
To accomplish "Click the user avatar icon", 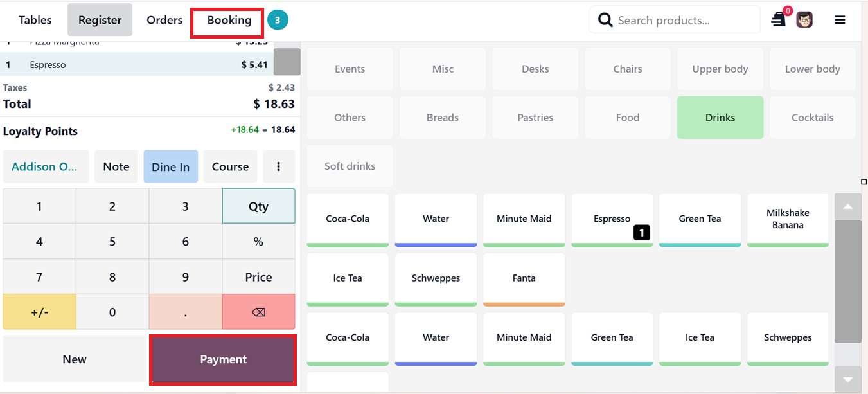I will pos(804,20).
